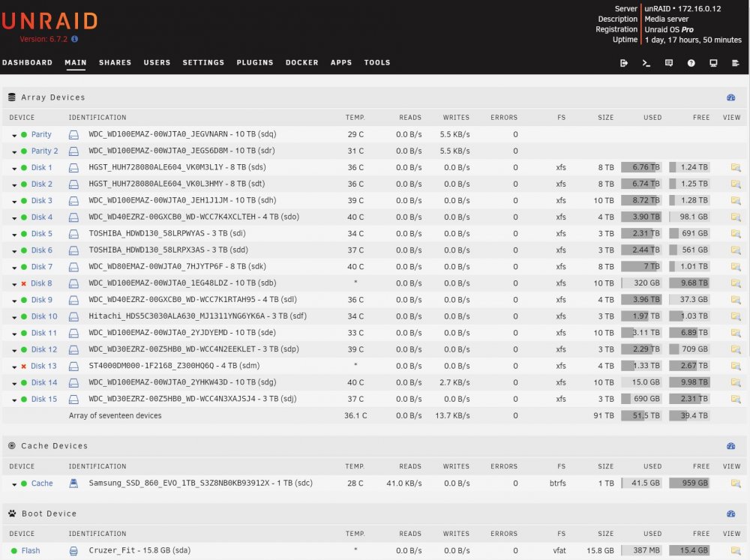The width and height of the screenshot is (750, 560).
Task: Open the log icon in header
Action: 736,63
